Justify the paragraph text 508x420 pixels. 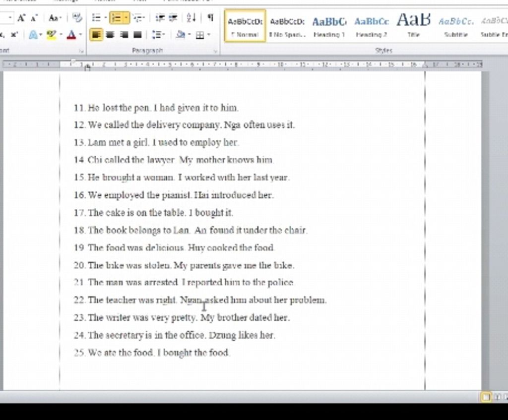click(x=137, y=34)
